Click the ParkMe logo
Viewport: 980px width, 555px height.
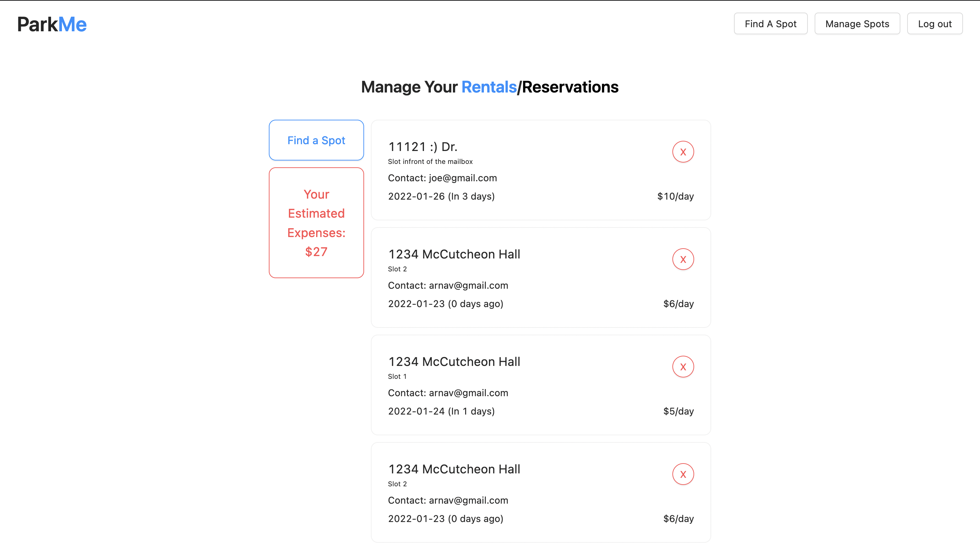tap(52, 24)
